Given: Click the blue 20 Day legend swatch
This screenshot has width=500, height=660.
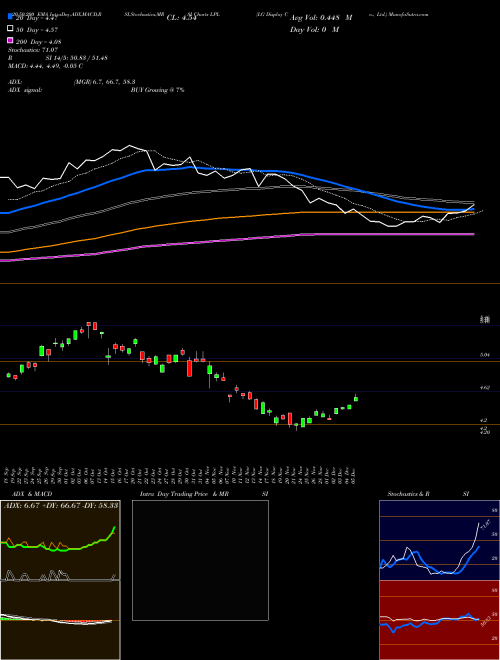Looking at the screenshot, I should click(x=10, y=17).
